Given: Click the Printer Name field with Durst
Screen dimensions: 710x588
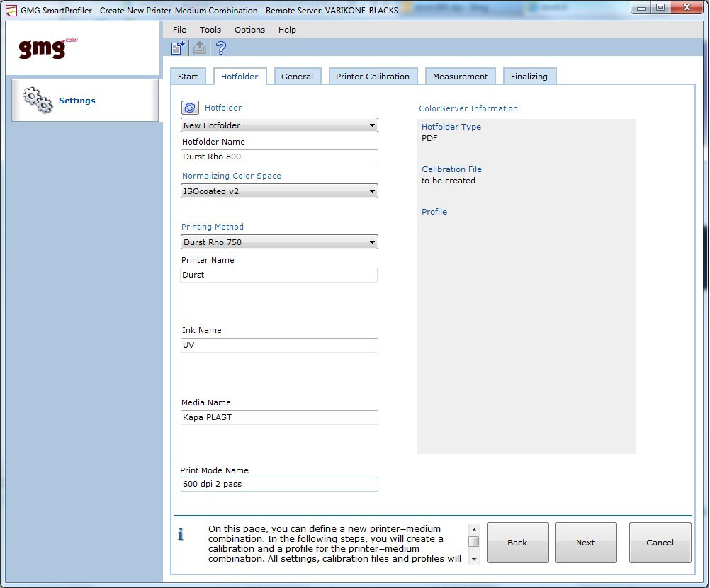Looking at the screenshot, I should (279, 275).
